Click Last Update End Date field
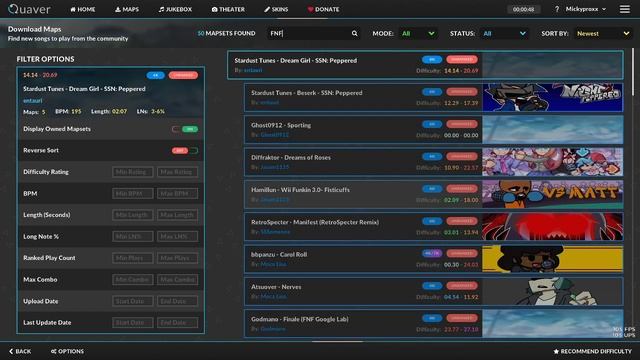This screenshot has height=360, width=640. coord(178,322)
